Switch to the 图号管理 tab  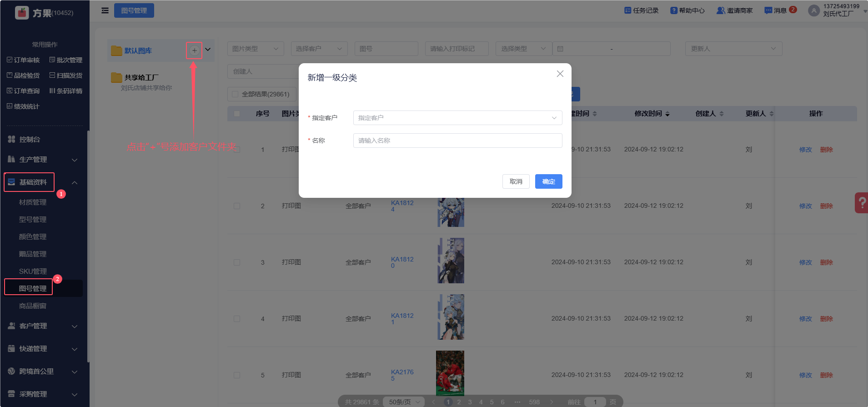(x=134, y=10)
